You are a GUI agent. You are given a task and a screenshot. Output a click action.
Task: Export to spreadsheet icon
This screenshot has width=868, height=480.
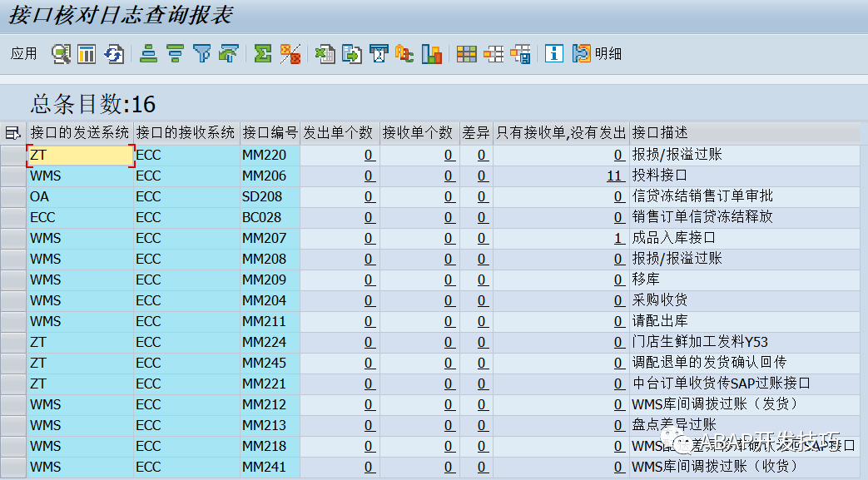tap(325, 54)
